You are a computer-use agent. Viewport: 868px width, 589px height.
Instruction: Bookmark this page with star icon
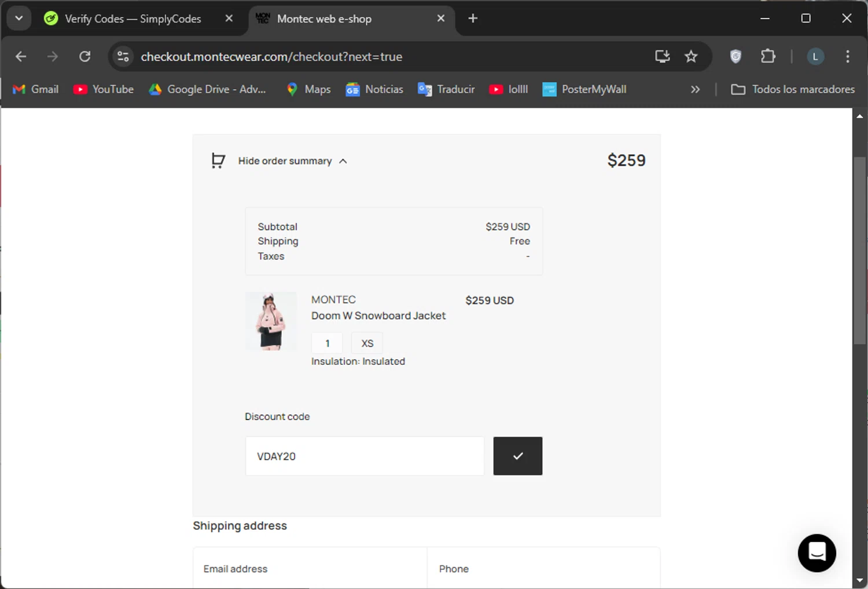pyautogui.click(x=691, y=57)
